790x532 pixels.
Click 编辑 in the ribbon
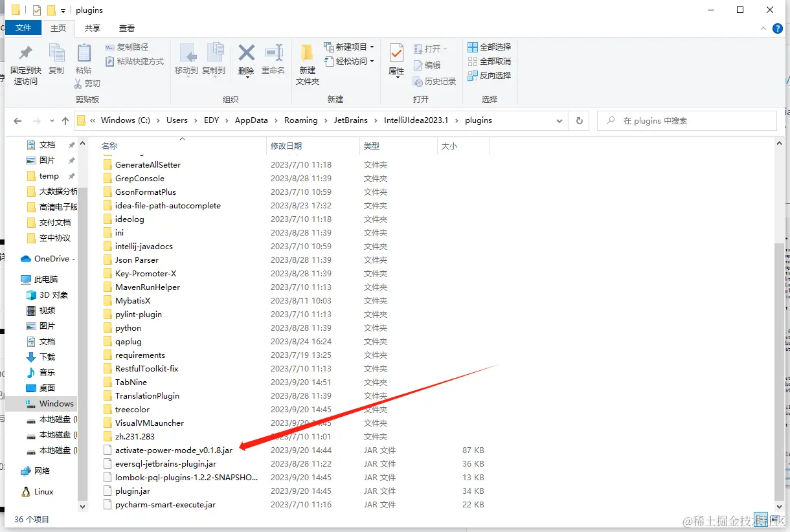[x=427, y=65]
